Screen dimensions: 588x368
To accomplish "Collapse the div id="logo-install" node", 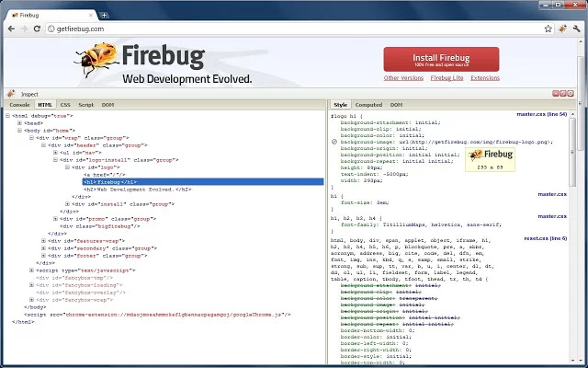I will pyautogui.click(x=55, y=160).
